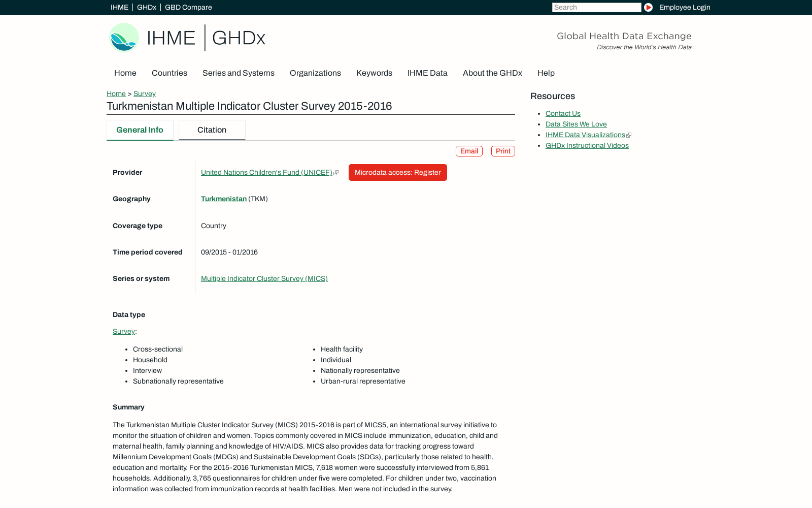Screen dimensions: 812x508
Task: Click the GHDx header logo text
Action: (x=239, y=38)
